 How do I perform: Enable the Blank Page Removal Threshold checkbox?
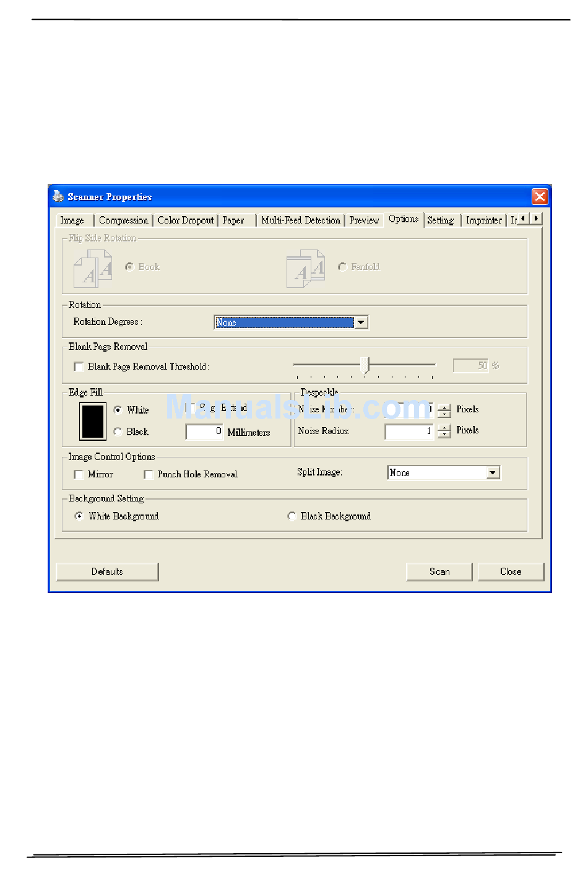[x=79, y=367]
